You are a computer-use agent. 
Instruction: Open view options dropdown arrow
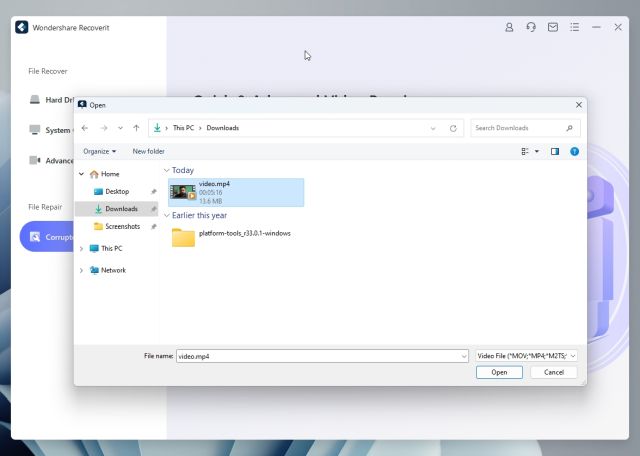537,151
